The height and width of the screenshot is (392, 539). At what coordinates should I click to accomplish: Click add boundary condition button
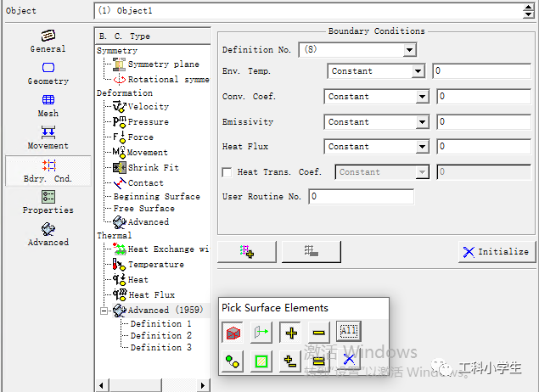point(247,251)
